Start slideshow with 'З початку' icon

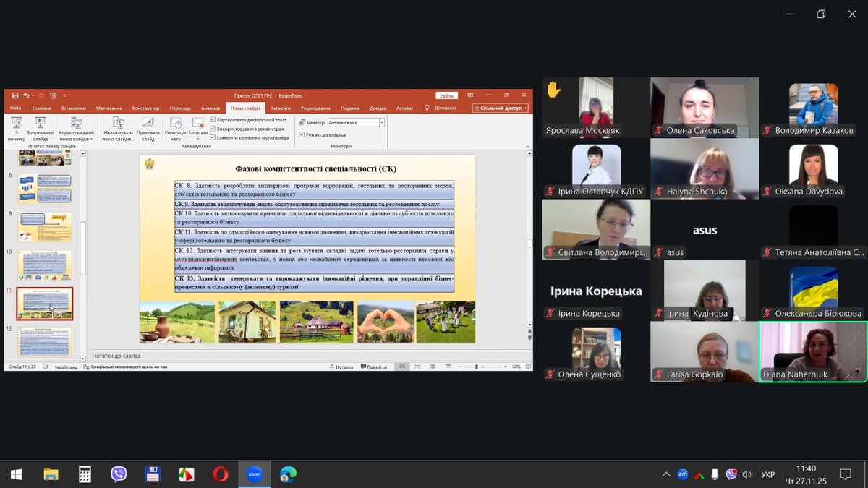coord(16,127)
